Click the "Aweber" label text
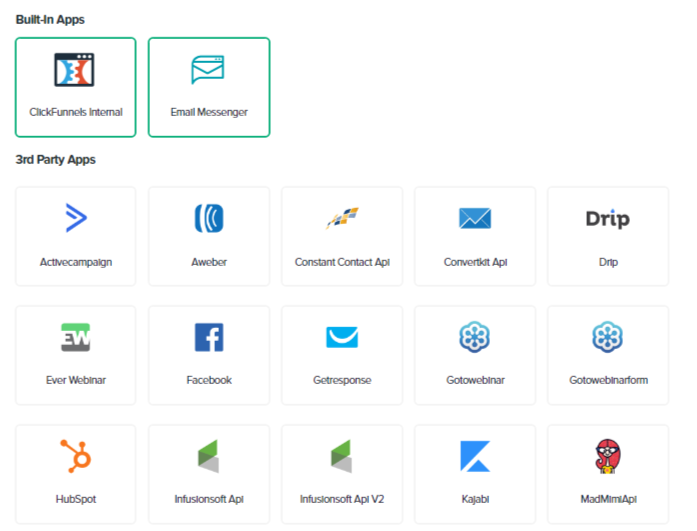 209,262
